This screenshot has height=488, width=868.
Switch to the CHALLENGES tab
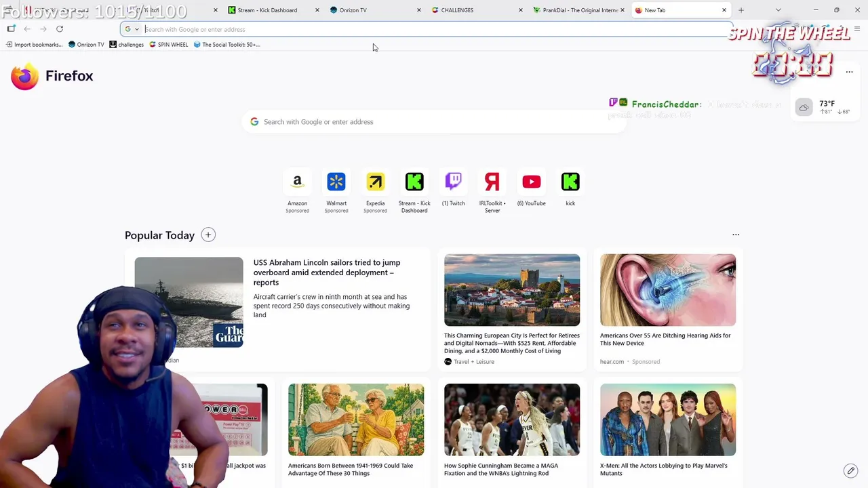[471, 10]
